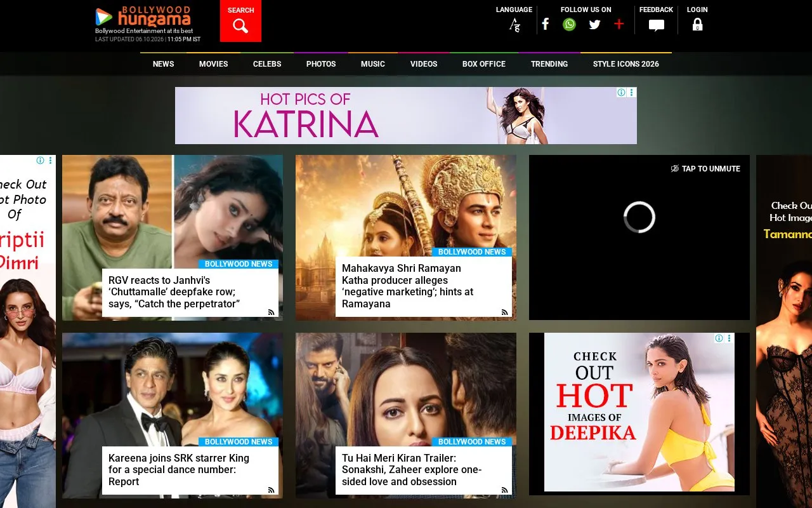
Task: Click RSS icon on RGV deepfake card
Action: point(271,312)
